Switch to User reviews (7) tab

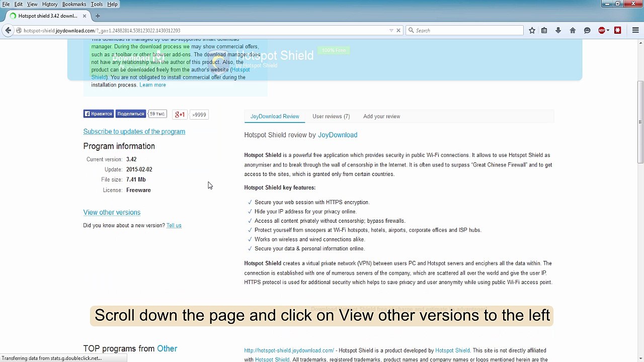click(331, 117)
